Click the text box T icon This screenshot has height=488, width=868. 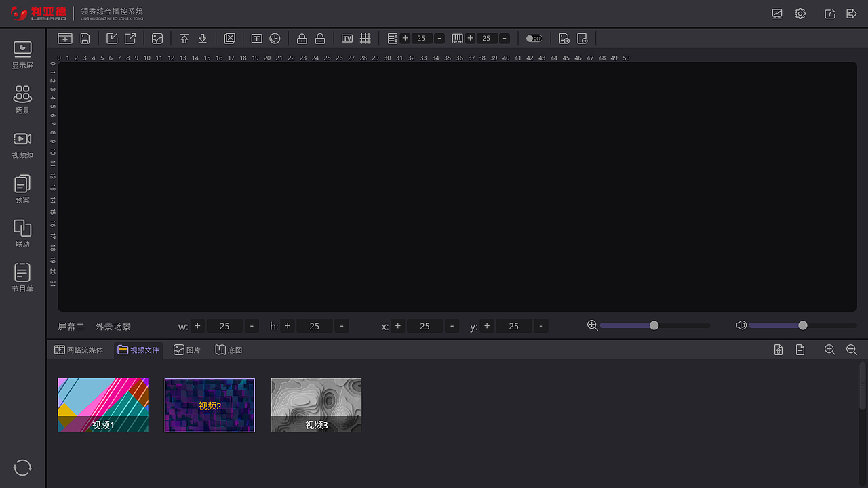tap(256, 39)
